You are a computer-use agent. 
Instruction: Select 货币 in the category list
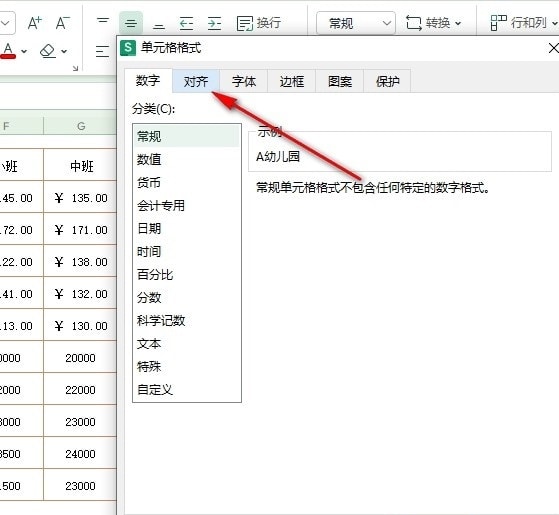187,182
